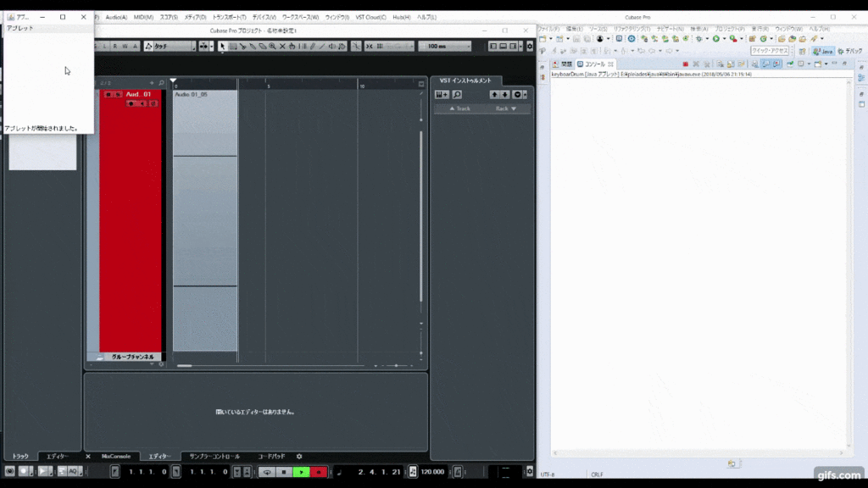Select the コンソール tab in Eclipse
Viewport: 868px width, 488px height.
(594, 64)
